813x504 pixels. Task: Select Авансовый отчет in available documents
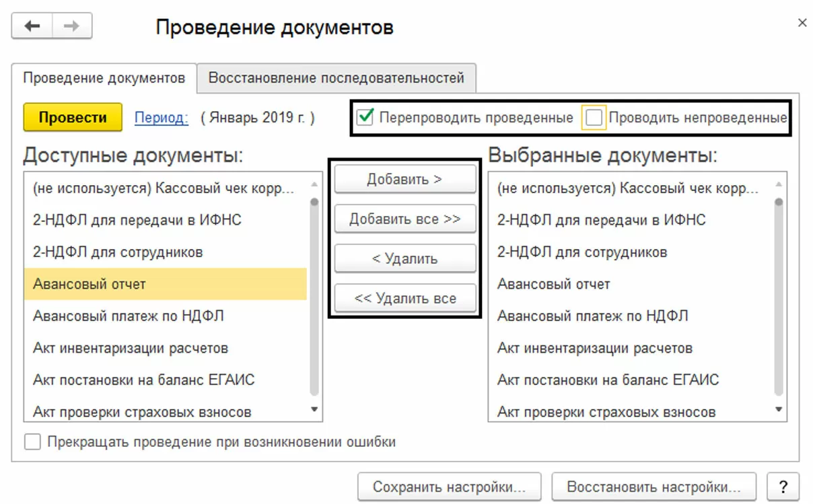(166, 284)
